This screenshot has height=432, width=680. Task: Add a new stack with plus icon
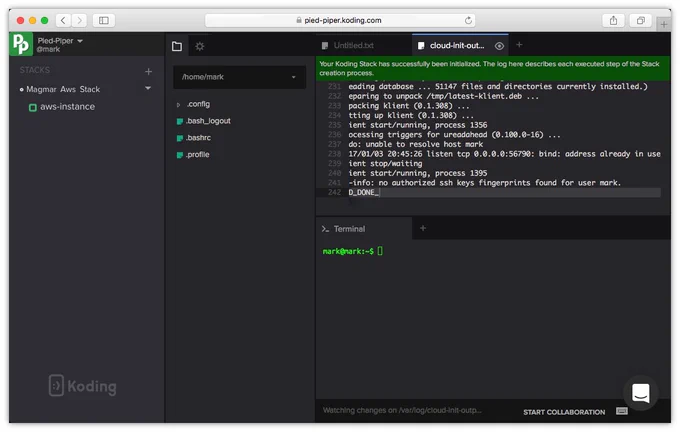point(148,71)
